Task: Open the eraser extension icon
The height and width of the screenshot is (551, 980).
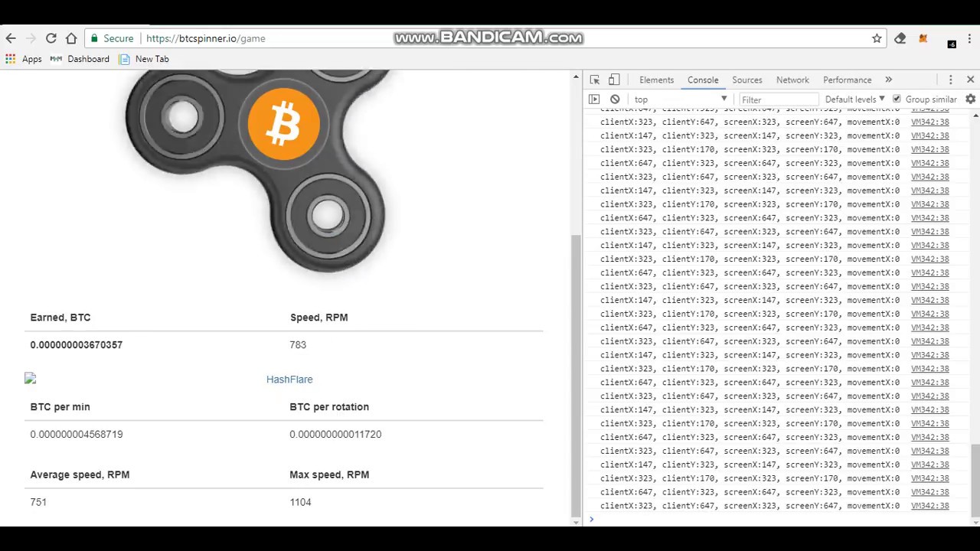Action: [x=900, y=38]
